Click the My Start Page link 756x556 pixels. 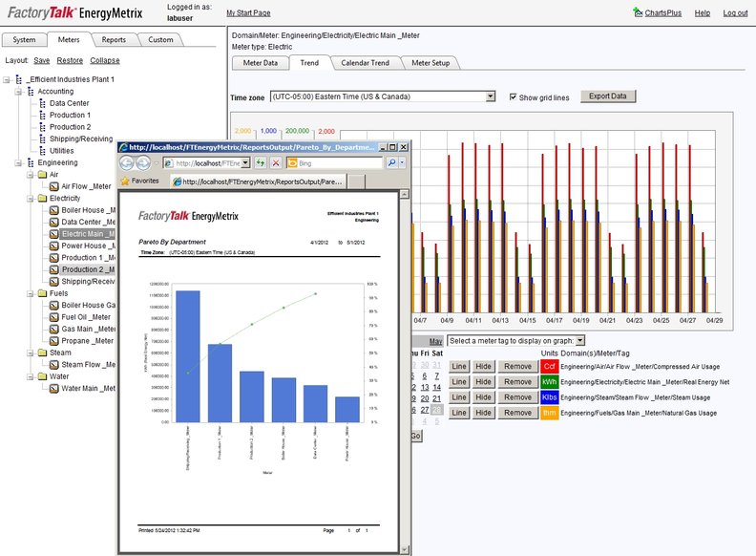point(248,13)
